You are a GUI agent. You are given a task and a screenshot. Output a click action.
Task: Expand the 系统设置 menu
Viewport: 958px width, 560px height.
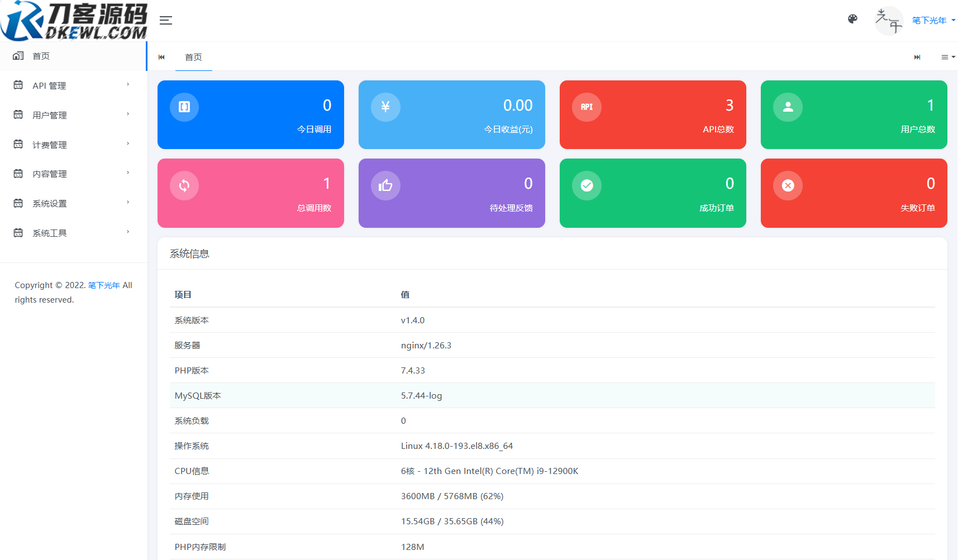click(50, 203)
